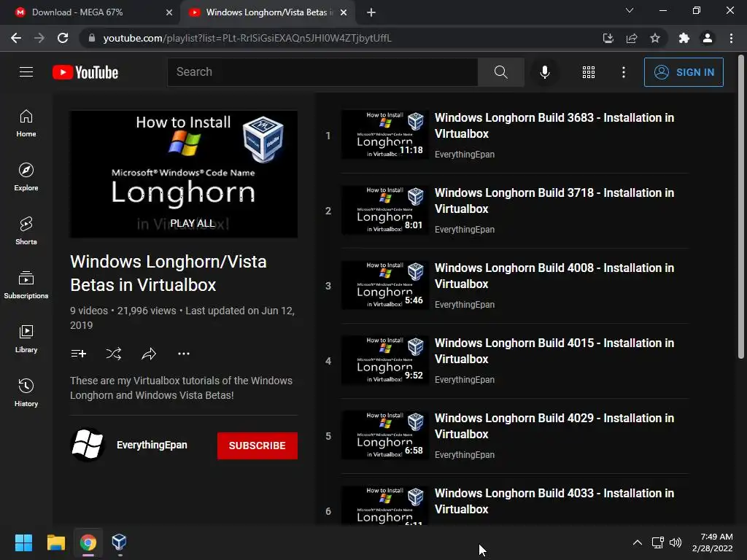Show hidden system tray icons chevron
This screenshot has height=560, width=747.
pyautogui.click(x=637, y=542)
